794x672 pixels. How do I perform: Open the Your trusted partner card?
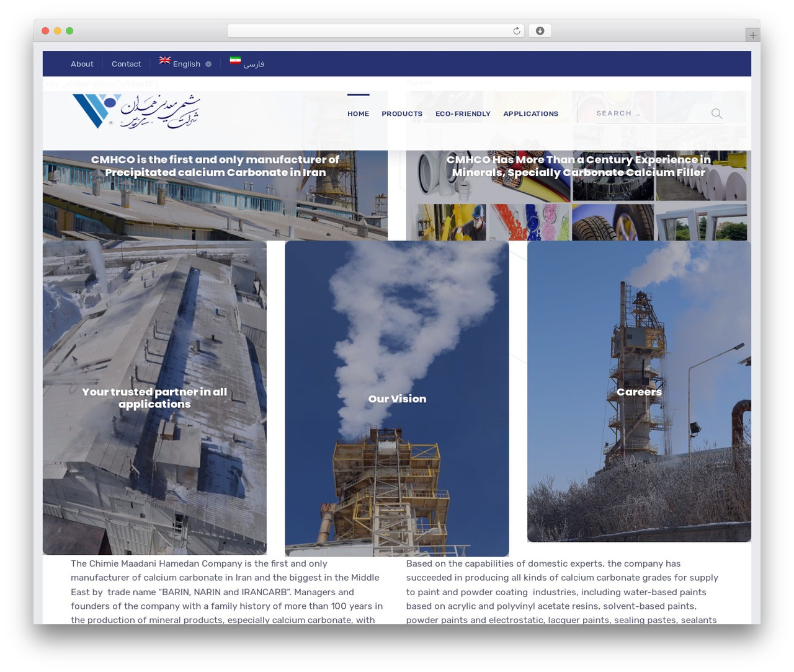(x=154, y=398)
